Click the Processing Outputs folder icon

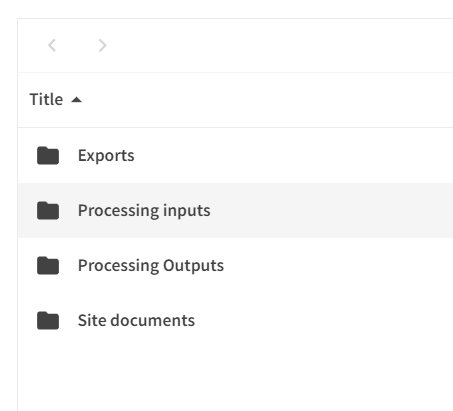48,265
